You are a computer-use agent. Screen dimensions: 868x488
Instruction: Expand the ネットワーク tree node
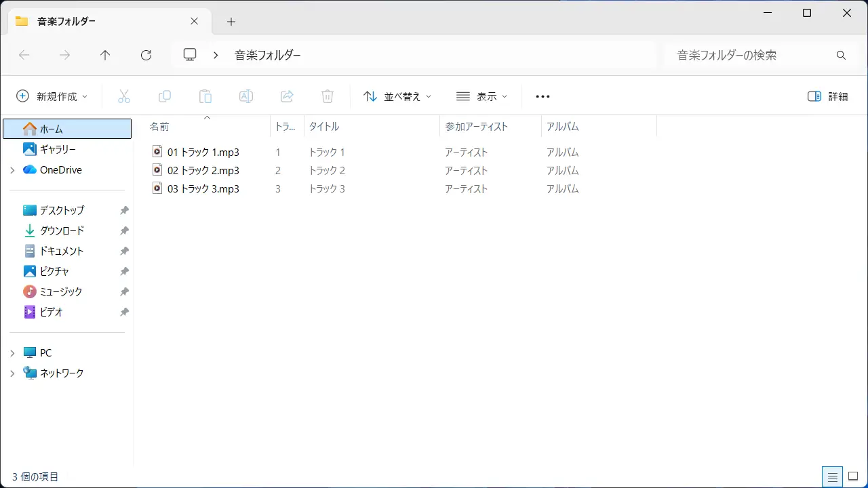click(x=12, y=373)
